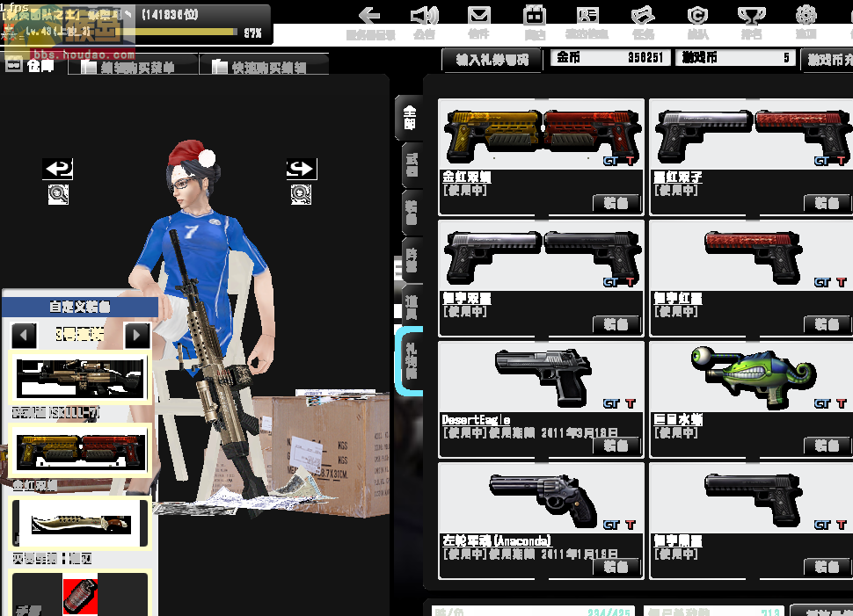
Task: Click the primary rifle slot in custom loadout
Action: pyautogui.click(x=81, y=378)
